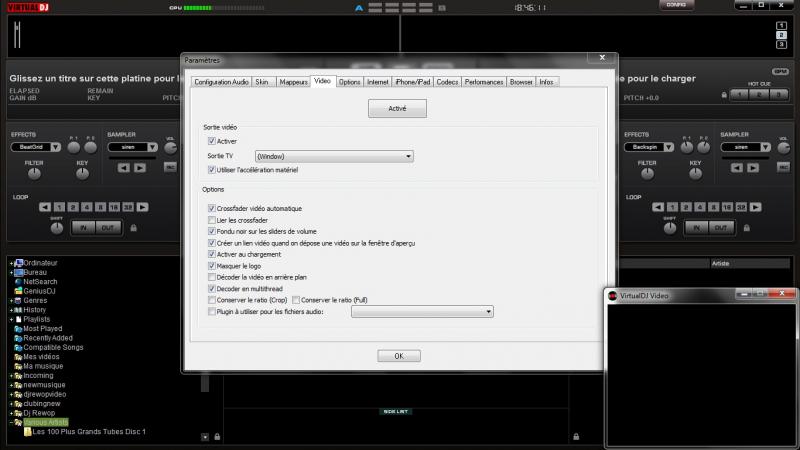Viewport: 800px width, 450px height.
Task: Click the Side List label
Action: (x=395, y=411)
